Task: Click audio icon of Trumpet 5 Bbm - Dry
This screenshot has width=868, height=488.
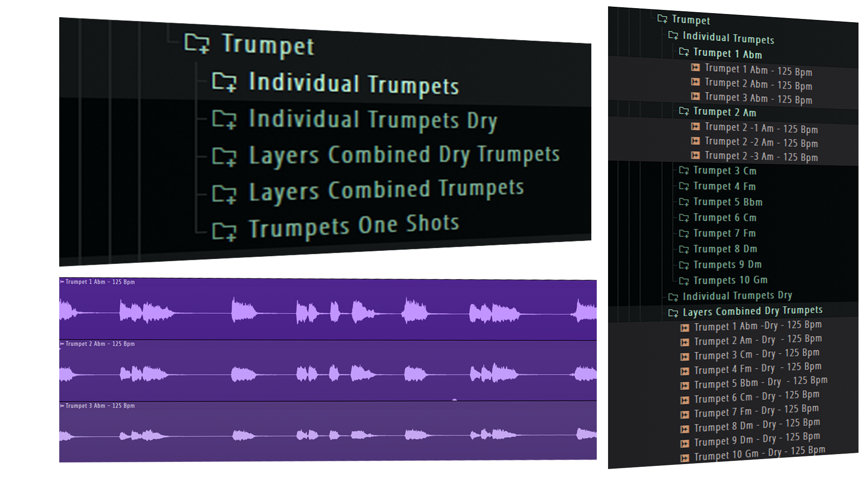Action: pos(685,385)
